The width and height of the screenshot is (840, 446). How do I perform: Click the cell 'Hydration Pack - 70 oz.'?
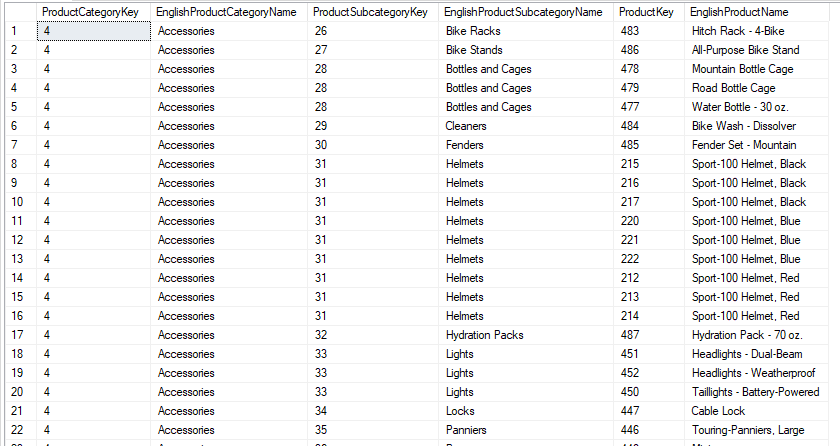point(756,335)
